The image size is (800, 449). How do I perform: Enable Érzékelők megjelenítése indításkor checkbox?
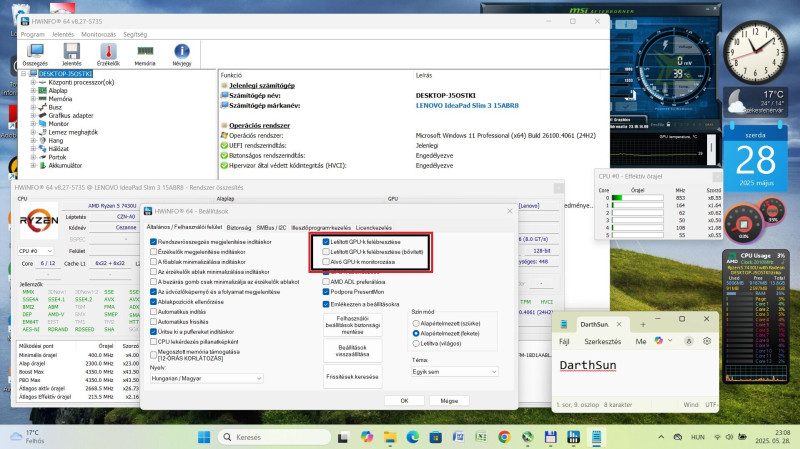coord(153,252)
